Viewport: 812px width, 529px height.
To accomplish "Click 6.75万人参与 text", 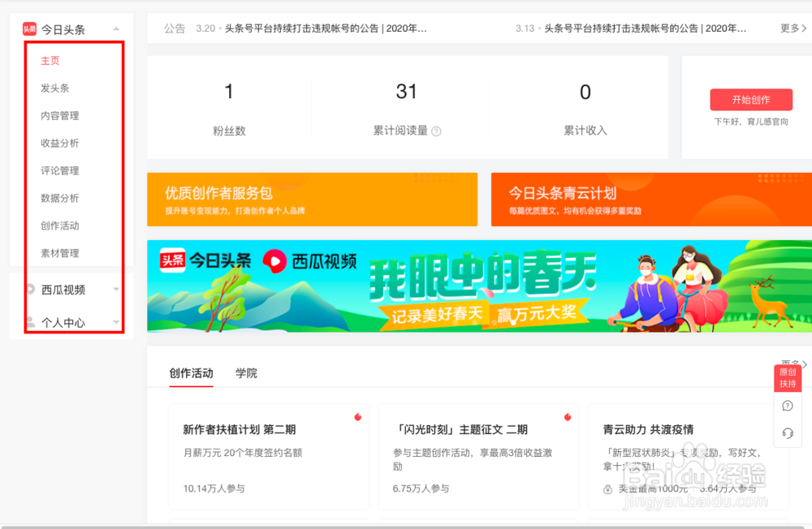I will pyautogui.click(x=421, y=488).
